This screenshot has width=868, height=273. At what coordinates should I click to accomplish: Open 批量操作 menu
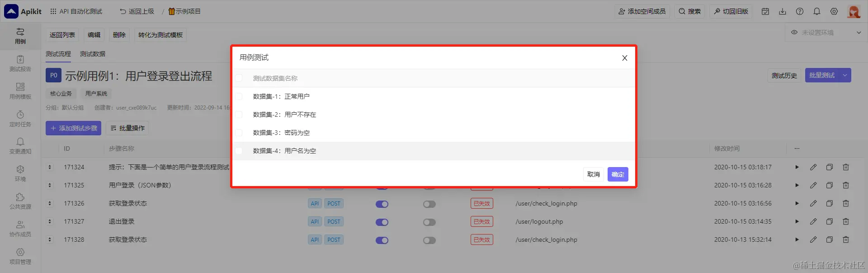coord(127,128)
